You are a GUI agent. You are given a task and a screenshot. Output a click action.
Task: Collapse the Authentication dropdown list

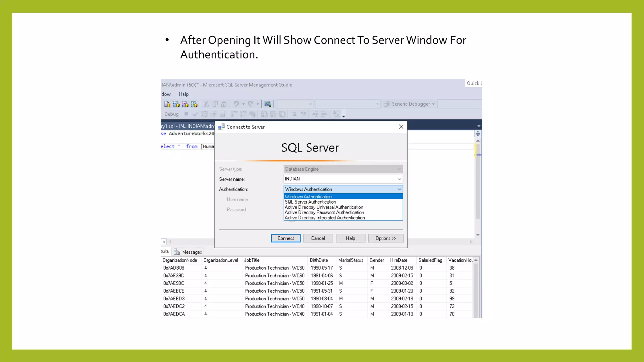[399, 189]
